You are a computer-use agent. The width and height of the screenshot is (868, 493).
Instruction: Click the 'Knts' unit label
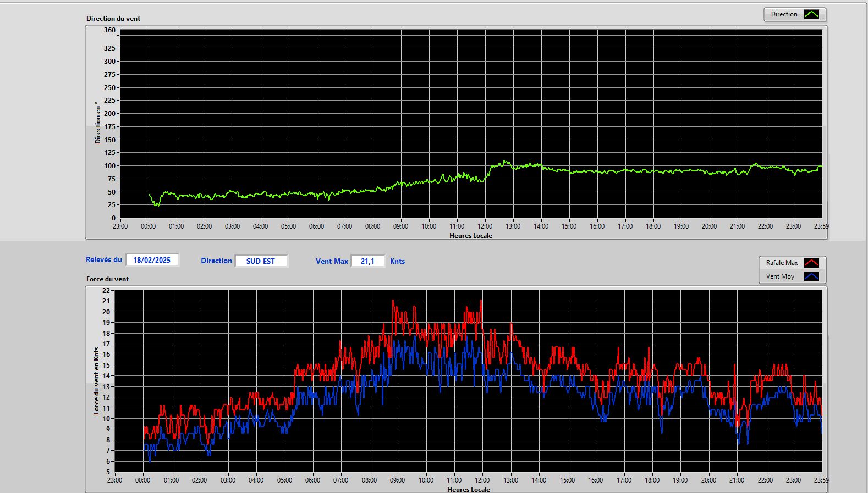[x=397, y=261]
